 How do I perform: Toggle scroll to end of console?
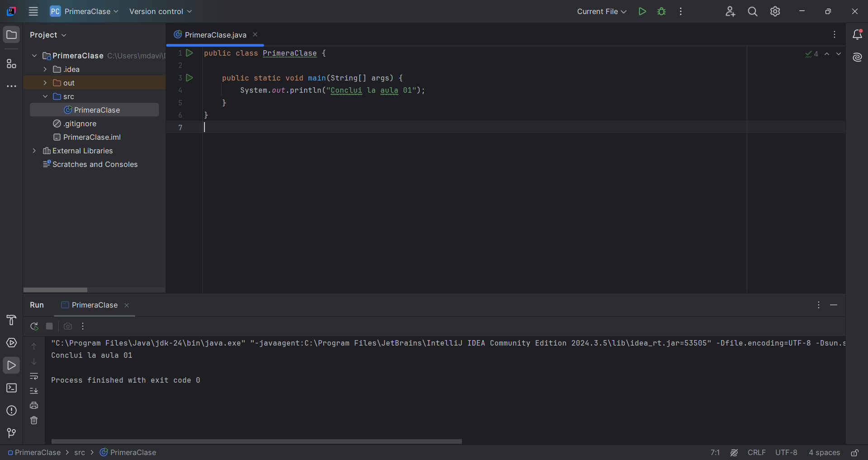(34, 391)
